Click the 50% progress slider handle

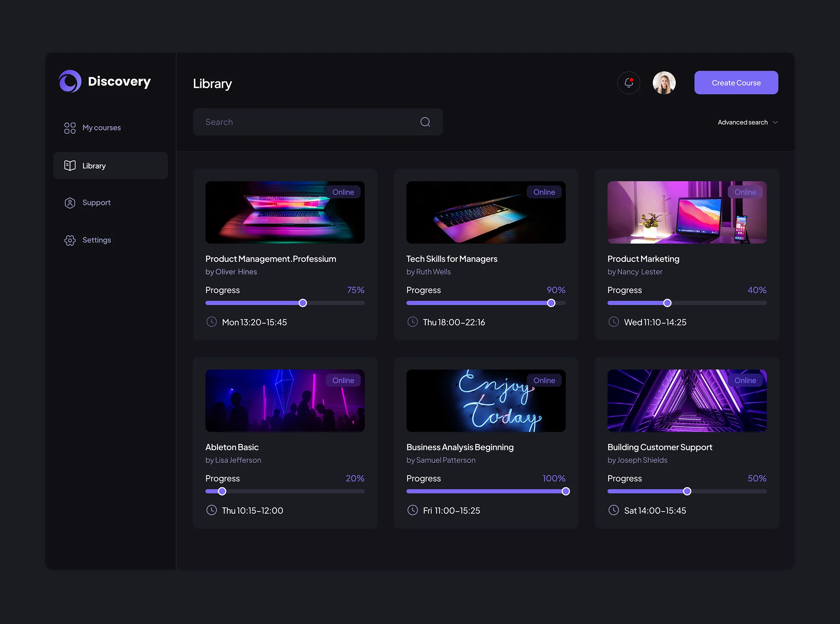[x=687, y=491]
